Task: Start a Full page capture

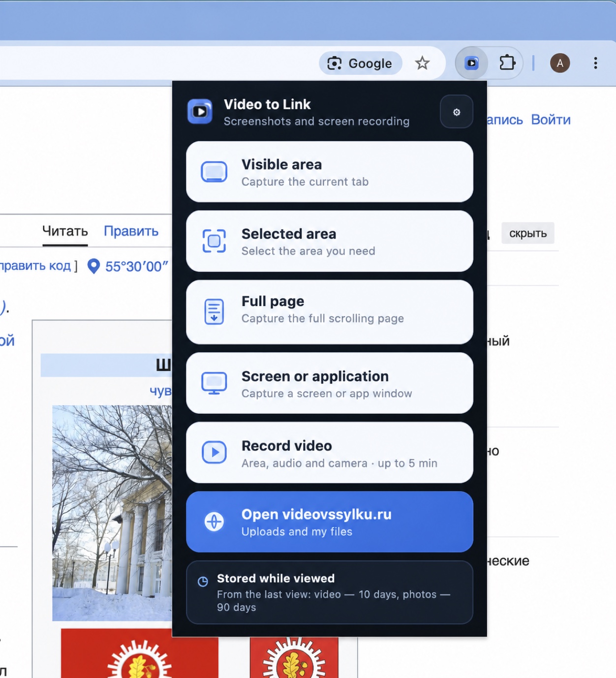Action: pyautogui.click(x=330, y=312)
